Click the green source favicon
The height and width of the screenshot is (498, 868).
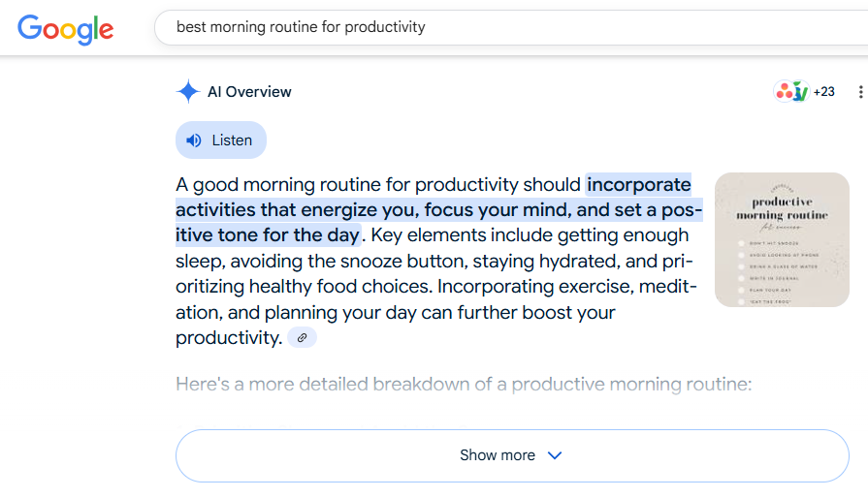800,92
